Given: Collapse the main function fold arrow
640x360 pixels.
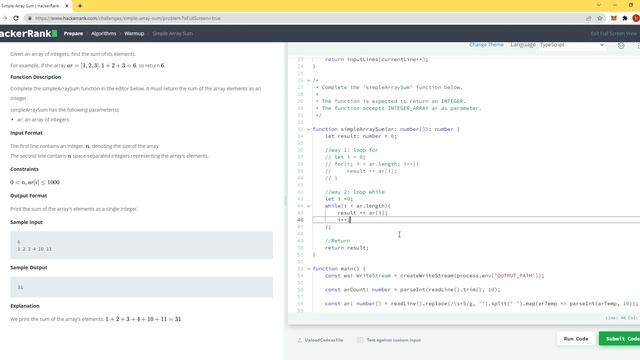Looking at the screenshot, I should 309,269.
